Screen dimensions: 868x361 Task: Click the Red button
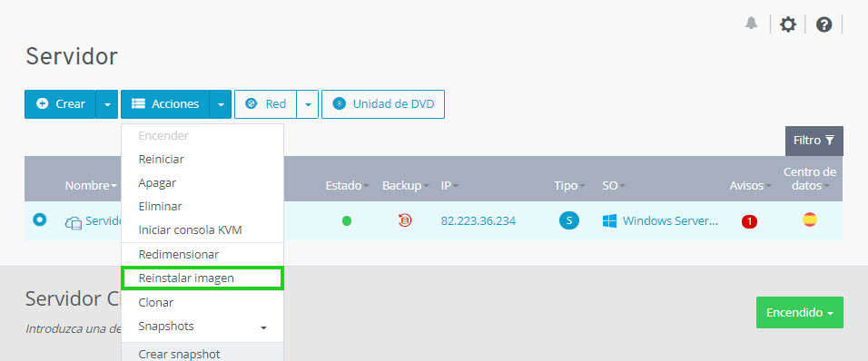(x=266, y=104)
